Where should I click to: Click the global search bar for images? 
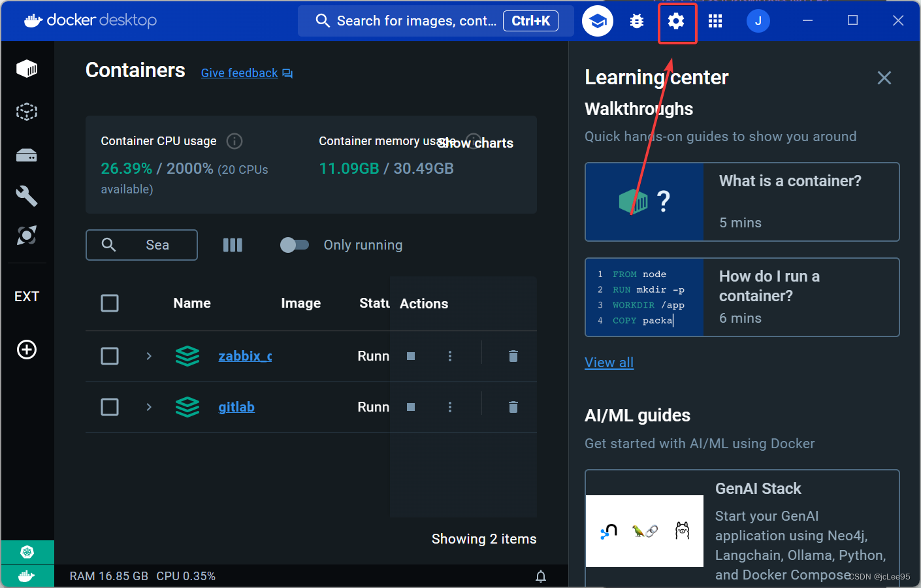pyautogui.click(x=436, y=21)
